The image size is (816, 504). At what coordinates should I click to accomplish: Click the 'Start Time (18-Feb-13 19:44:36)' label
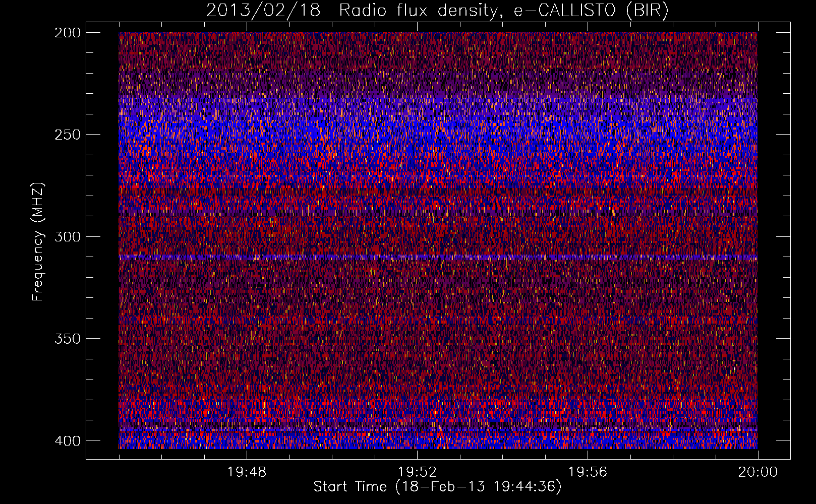(x=437, y=487)
